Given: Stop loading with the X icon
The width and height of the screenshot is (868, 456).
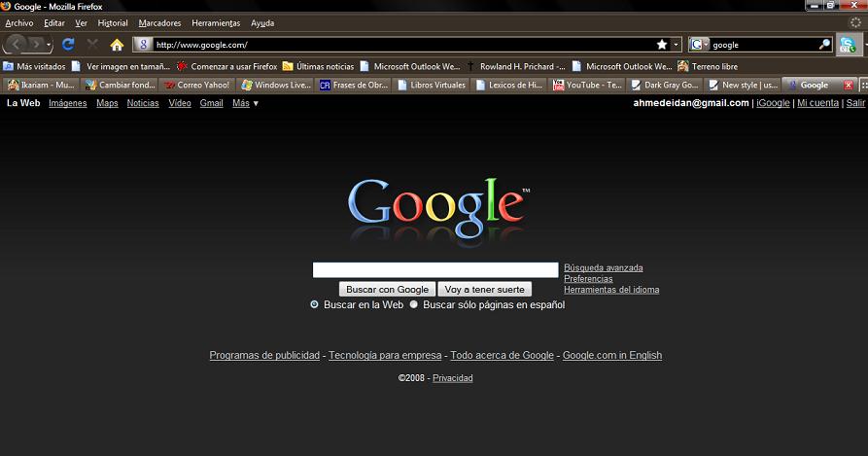Looking at the screenshot, I should pos(92,45).
